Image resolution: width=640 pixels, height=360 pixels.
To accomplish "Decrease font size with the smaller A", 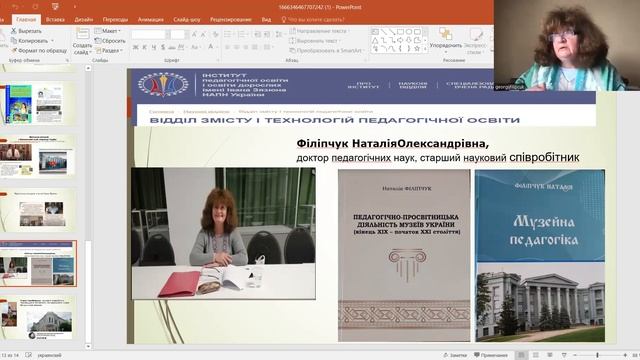I will pyautogui.click(x=204, y=35).
